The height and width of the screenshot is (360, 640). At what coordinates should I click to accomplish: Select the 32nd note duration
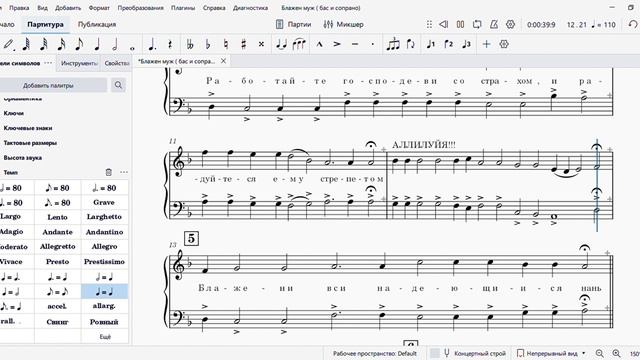coord(44,44)
